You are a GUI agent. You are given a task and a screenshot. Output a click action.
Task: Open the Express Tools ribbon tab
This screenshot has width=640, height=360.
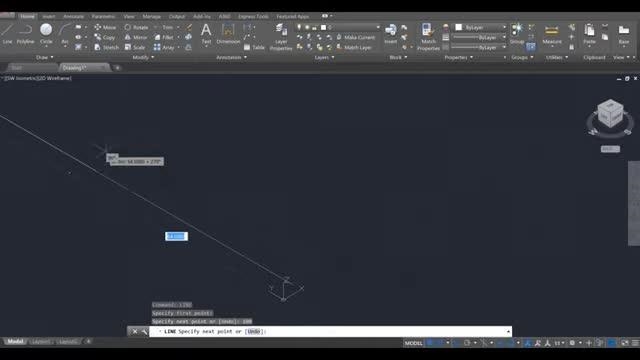click(253, 16)
